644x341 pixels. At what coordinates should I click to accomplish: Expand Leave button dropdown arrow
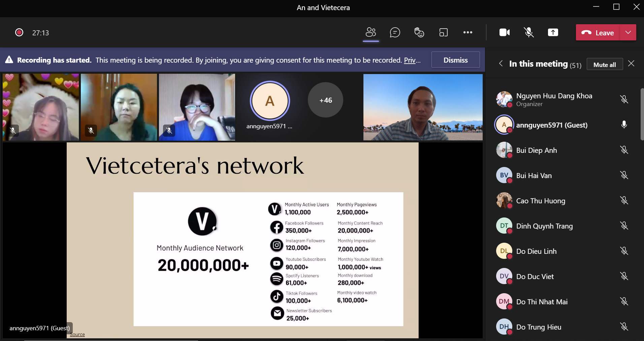point(628,33)
